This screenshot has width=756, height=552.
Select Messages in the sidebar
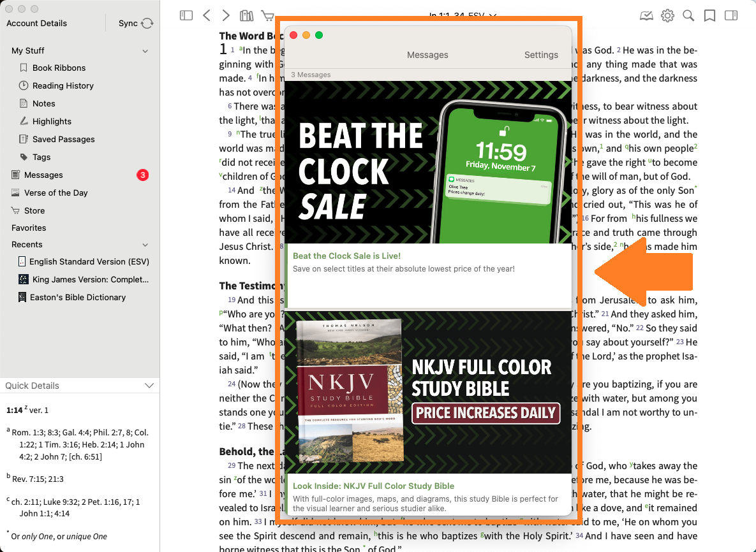click(x=43, y=175)
